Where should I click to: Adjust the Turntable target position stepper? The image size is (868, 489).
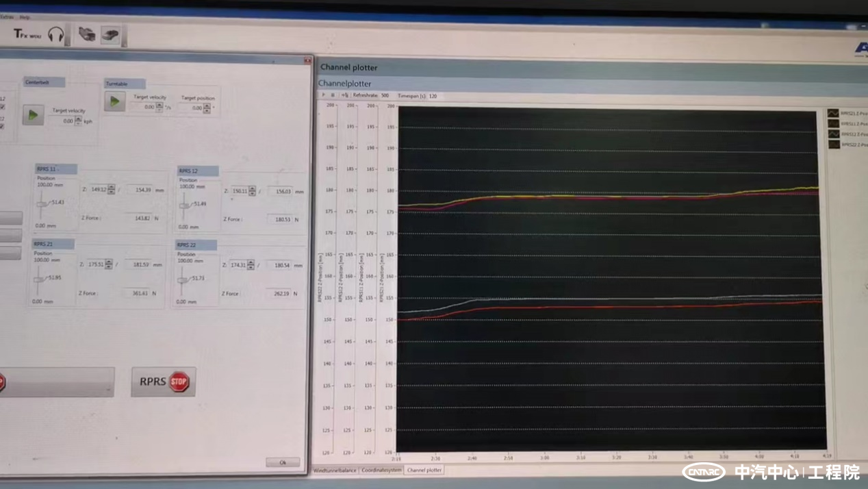coord(207,108)
